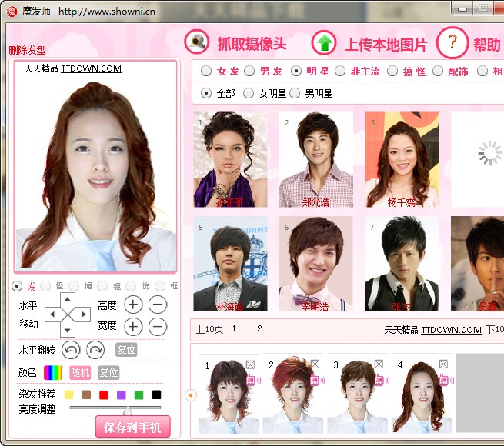504x446 pixels.
Task: Click the webcam capture icon
Action: (x=198, y=42)
